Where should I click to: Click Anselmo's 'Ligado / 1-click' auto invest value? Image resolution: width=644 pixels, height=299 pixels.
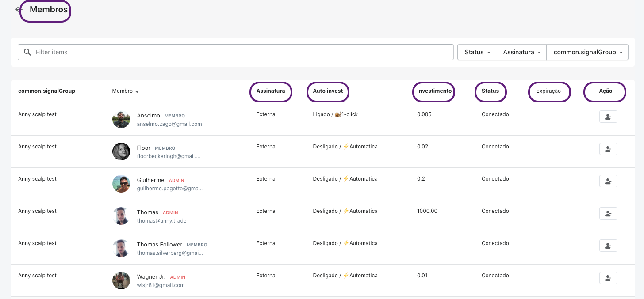tap(335, 114)
